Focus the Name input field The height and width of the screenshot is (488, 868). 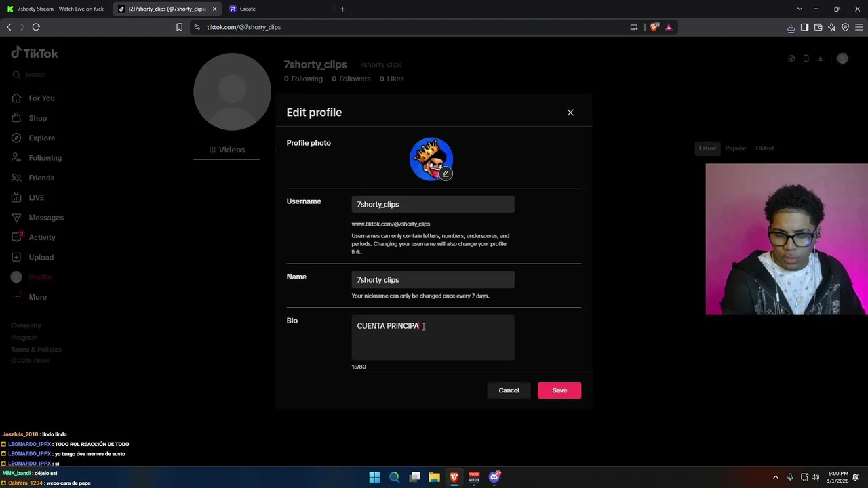click(433, 280)
